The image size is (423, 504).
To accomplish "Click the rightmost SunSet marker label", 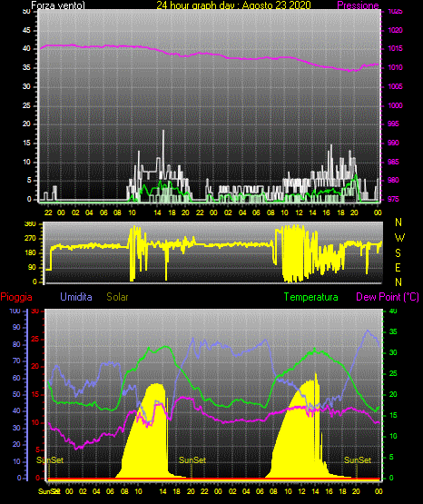I will point(358,460).
